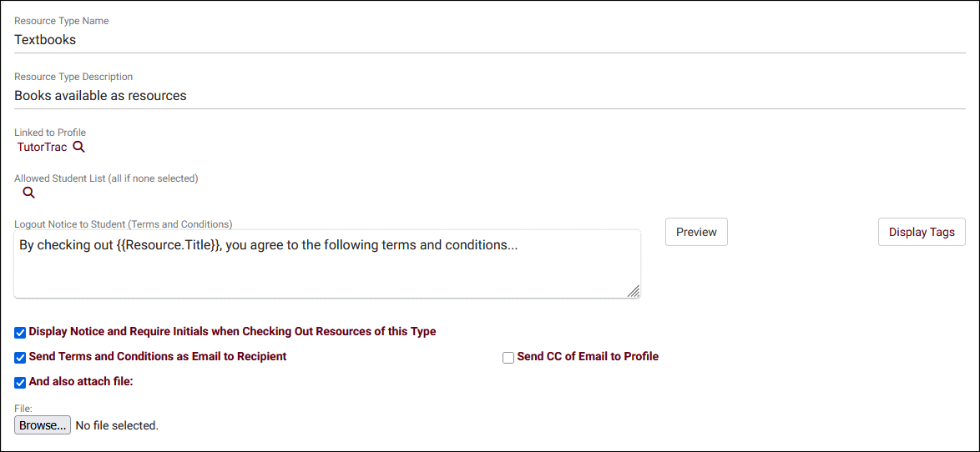Viewport: 980px width, 452px height.
Task: Click the Browse... file button
Action: 43,425
